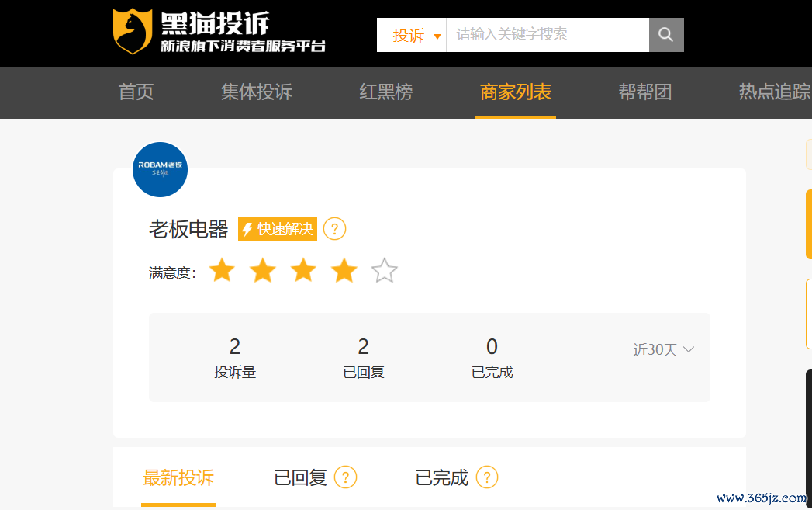Click the 黑猫投诉 shield logo
This screenshot has height=510, width=812.
coord(133,31)
